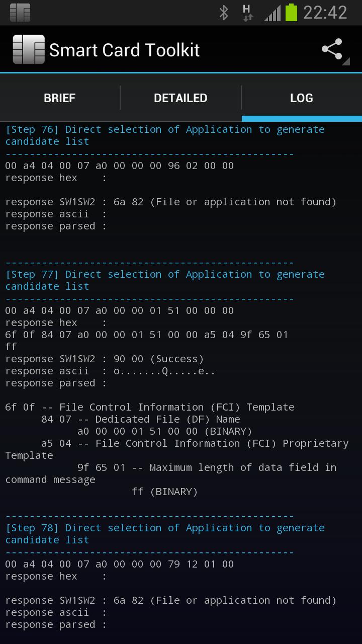Open the DETAILED tab
362x644 pixels.
(180, 98)
